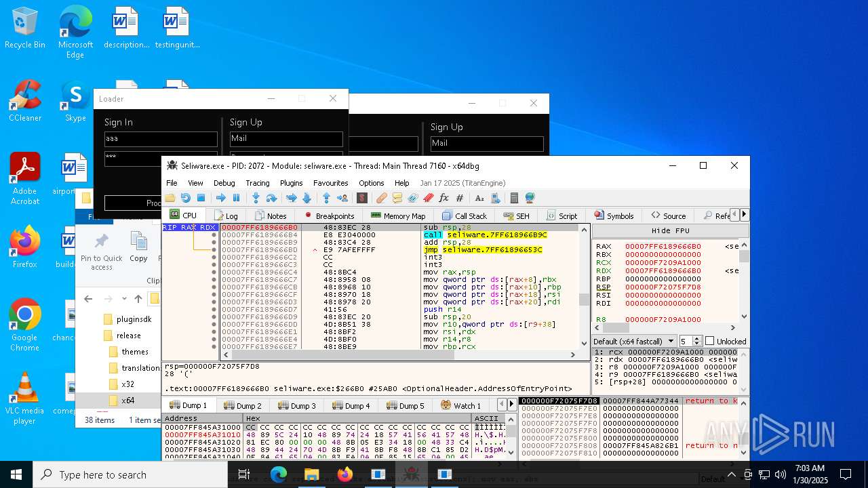This screenshot has height=488, width=868.
Task: Click the globe Check for Updates icon
Action: tap(530, 198)
